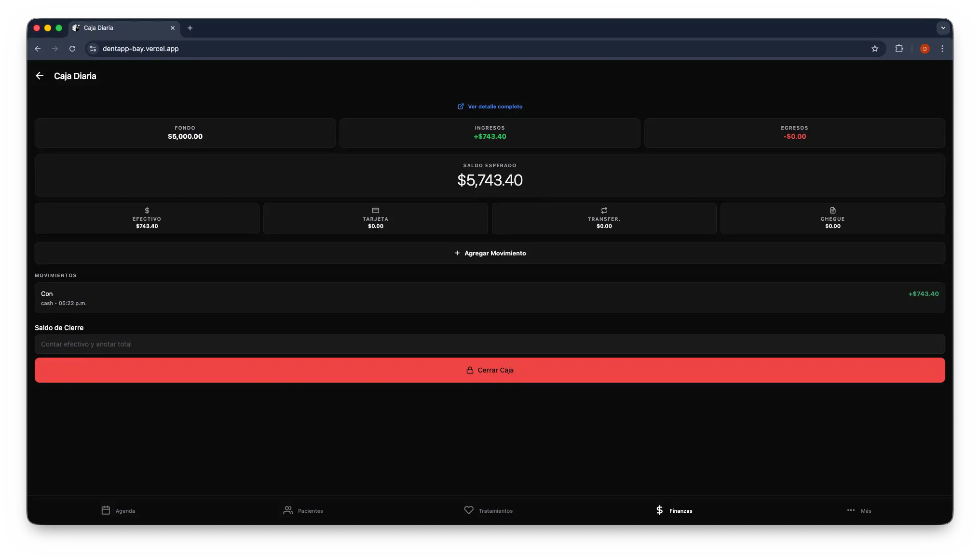The image size is (980, 560).
Task: Click the back arrow next to Caja Diaria
Action: 40,76
